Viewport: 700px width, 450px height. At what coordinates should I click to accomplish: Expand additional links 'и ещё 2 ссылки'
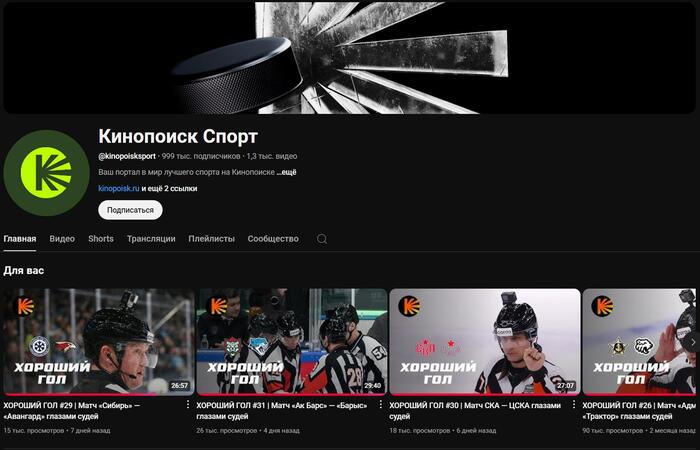pos(169,188)
